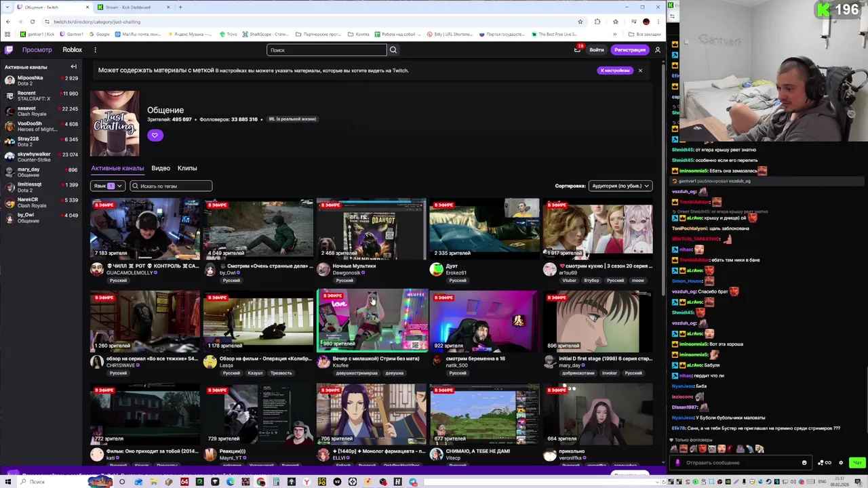Open the Twitch home logo
Image resolution: width=868 pixels, height=488 pixels.
point(9,49)
